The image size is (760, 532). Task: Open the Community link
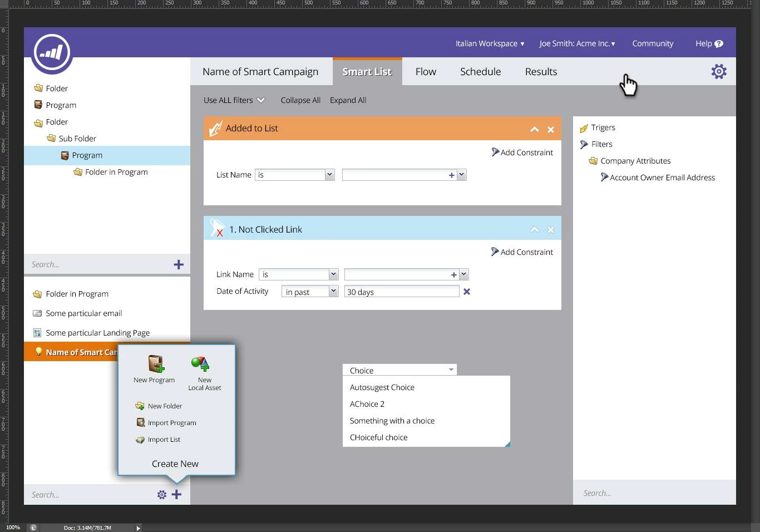653,43
